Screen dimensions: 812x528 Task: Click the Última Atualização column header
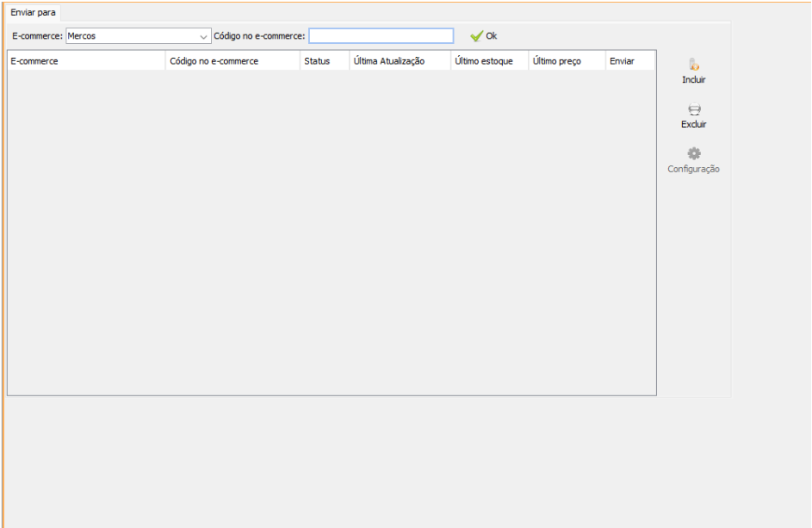coord(400,61)
